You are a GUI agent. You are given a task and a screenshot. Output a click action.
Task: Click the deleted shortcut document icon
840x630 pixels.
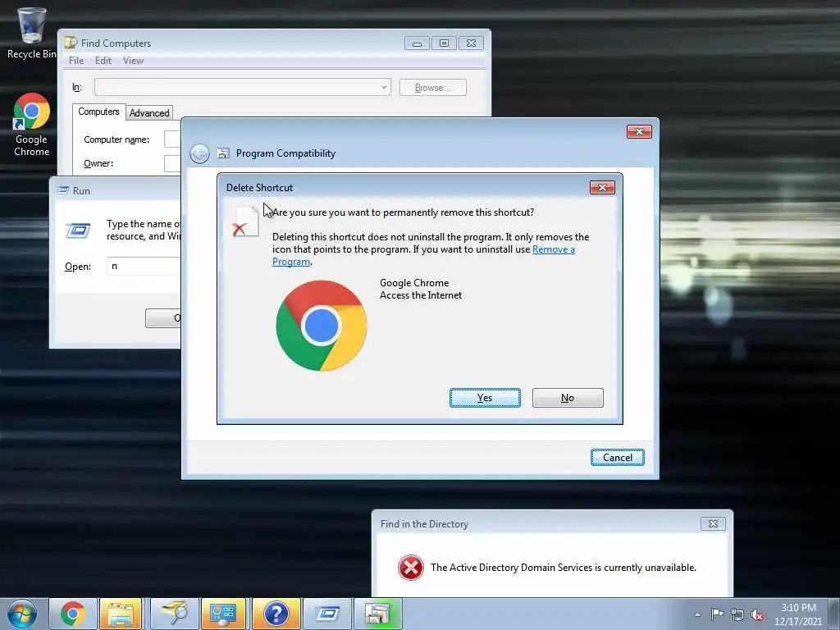[x=245, y=221]
